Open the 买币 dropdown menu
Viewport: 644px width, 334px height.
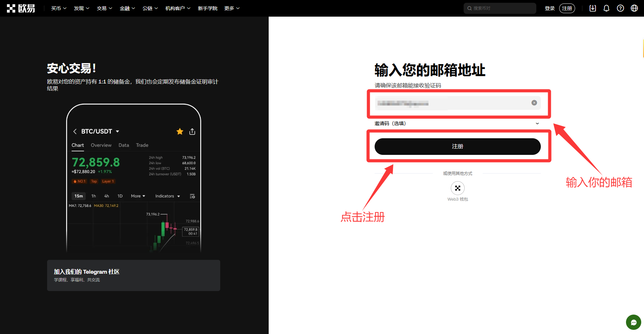[59, 8]
